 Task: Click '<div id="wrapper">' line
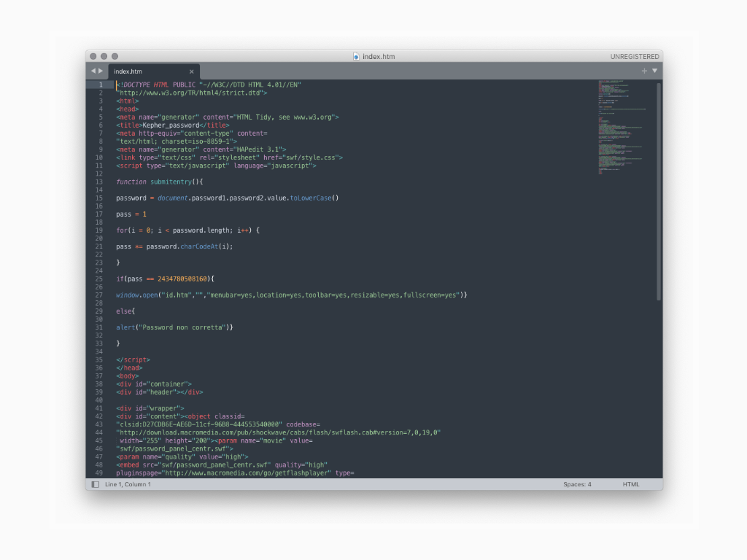point(150,408)
